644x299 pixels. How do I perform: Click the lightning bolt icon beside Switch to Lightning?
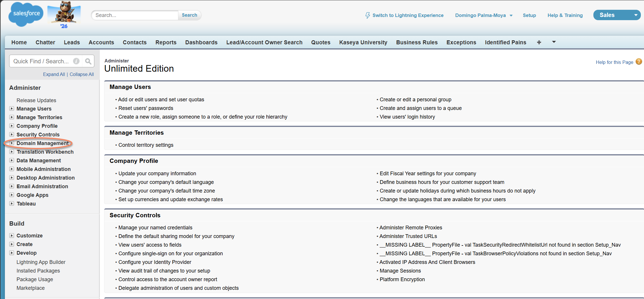coord(367,15)
